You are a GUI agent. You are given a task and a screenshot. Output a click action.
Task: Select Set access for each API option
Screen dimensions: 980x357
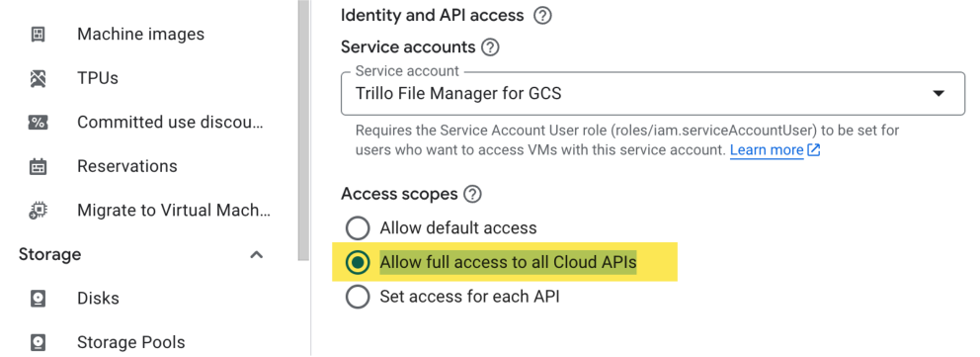(358, 297)
